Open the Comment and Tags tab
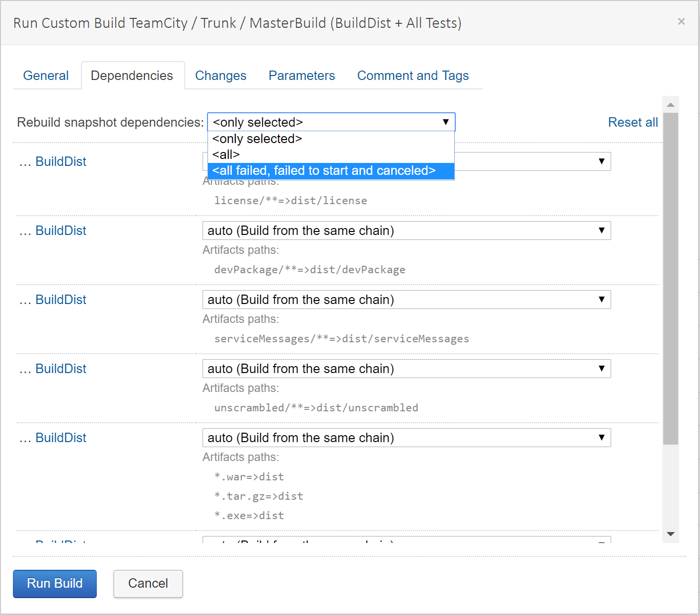 (413, 76)
